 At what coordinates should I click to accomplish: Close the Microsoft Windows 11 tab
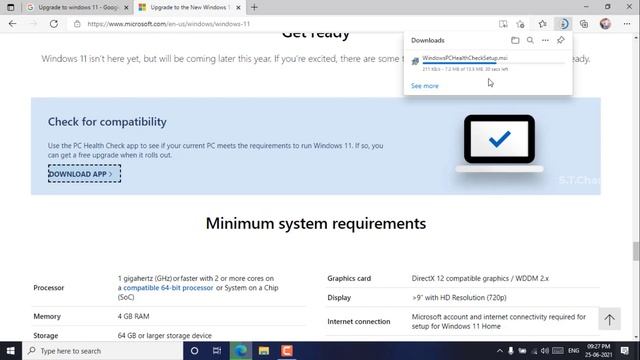click(x=238, y=7)
